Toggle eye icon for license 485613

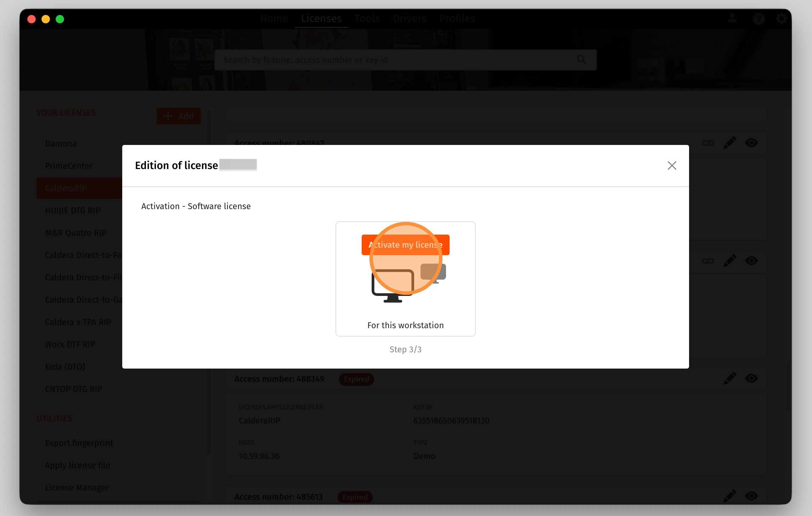tap(751, 496)
